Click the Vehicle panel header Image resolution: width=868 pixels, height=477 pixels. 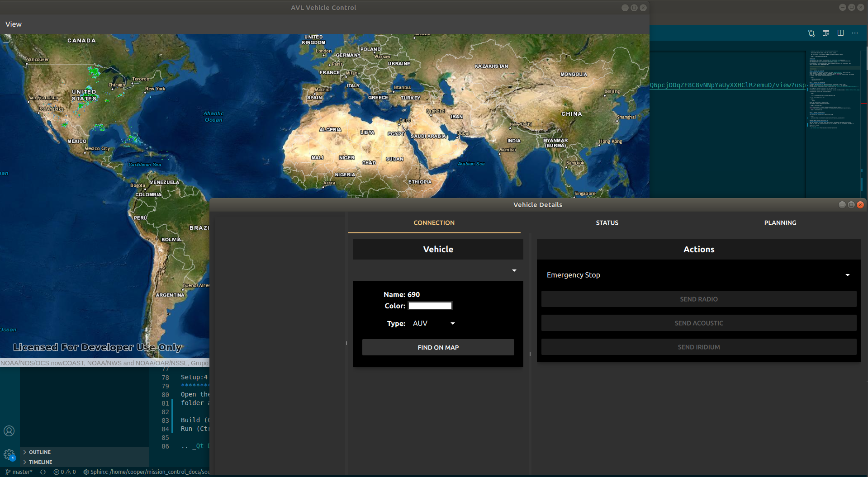click(x=438, y=249)
